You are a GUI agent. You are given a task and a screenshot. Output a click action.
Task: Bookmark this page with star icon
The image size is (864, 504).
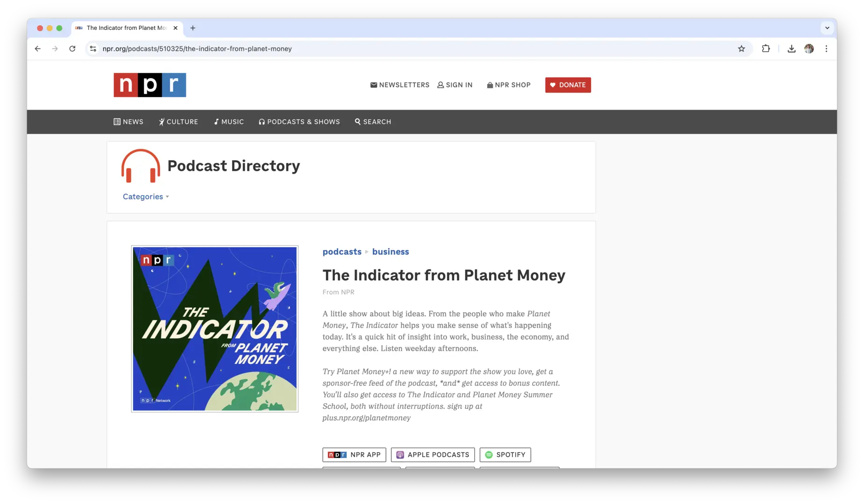click(741, 49)
